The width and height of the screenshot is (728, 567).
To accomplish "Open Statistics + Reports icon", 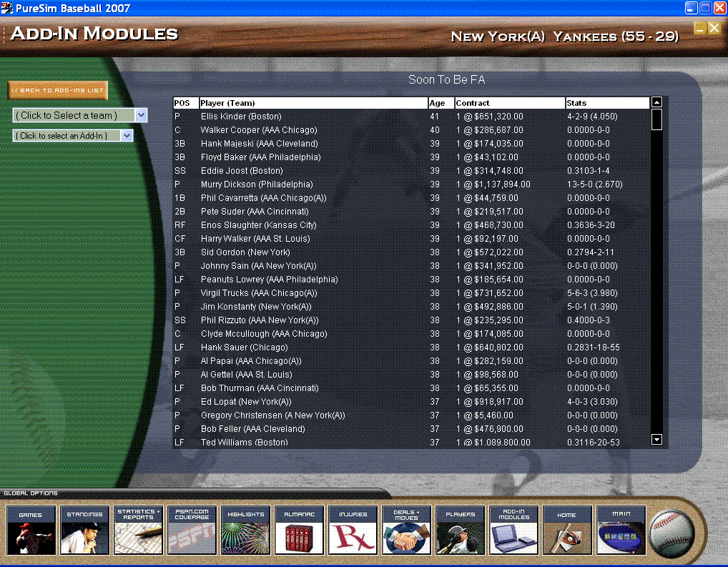I will pyautogui.click(x=138, y=531).
